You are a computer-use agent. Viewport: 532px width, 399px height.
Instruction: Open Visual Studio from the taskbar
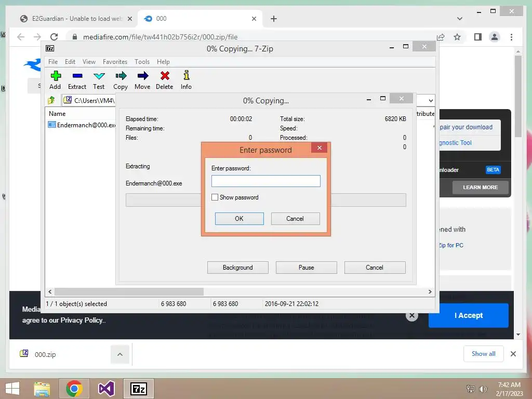pos(106,389)
